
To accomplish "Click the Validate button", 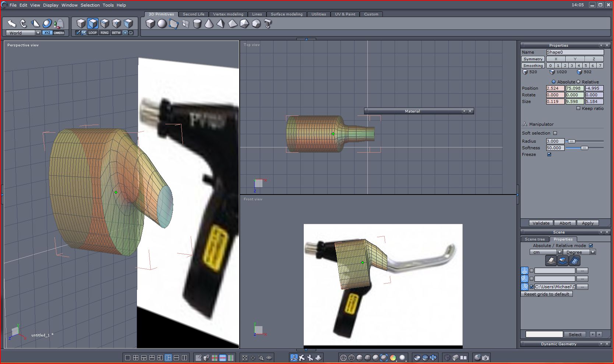I will click(x=541, y=223).
